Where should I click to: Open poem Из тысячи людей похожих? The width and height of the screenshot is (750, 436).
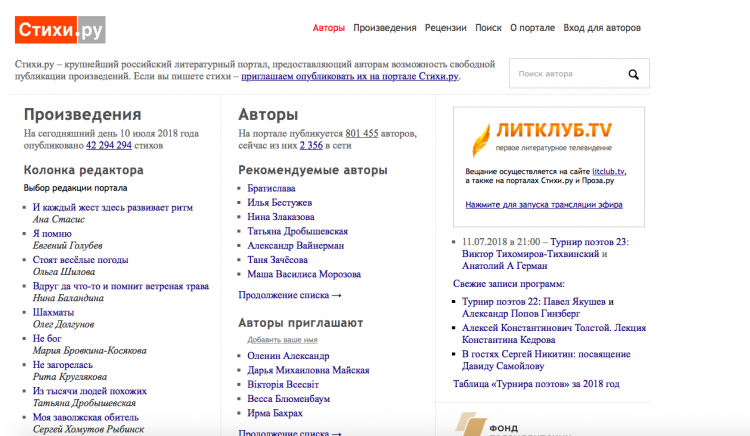click(89, 391)
